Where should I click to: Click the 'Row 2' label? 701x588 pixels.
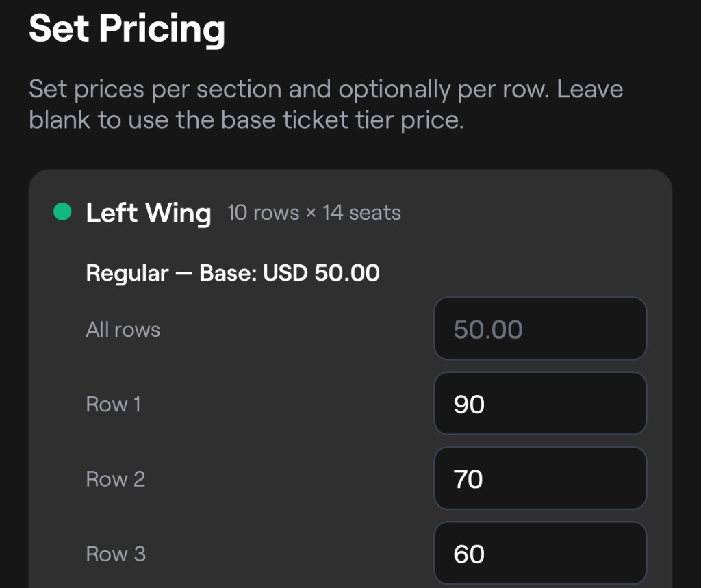coord(116,479)
